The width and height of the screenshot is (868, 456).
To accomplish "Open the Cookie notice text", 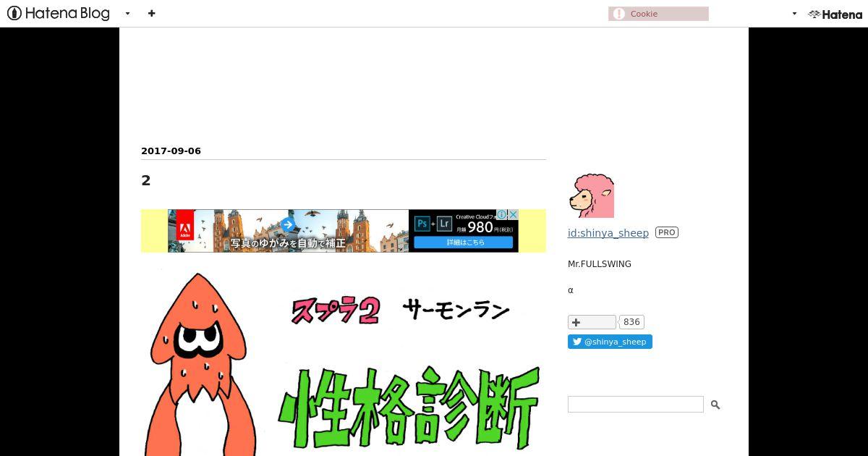I will 644,14.
